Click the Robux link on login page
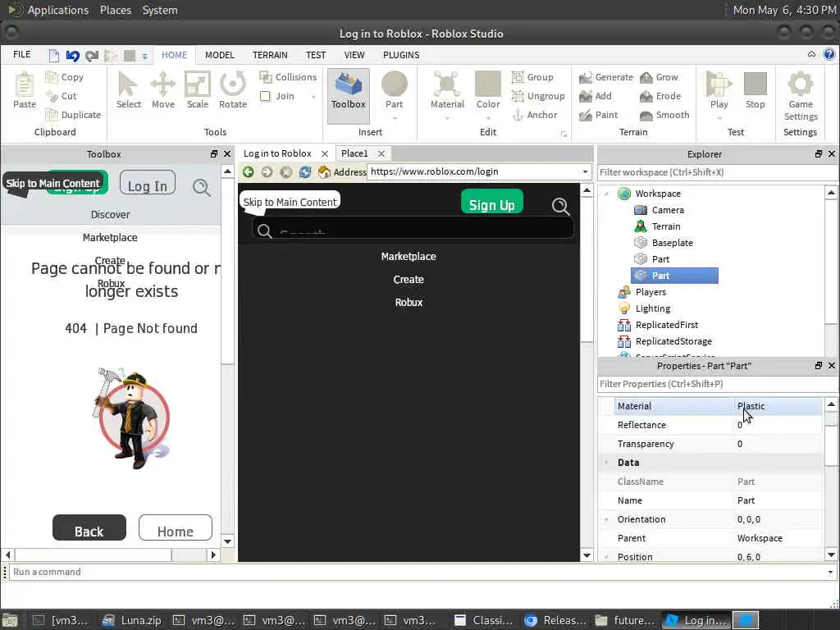The width and height of the screenshot is (840, 630). [409, 303]
